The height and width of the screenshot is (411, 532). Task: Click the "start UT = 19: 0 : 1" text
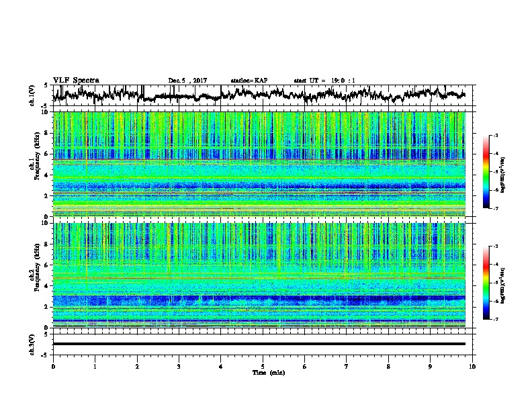[324, 81]
